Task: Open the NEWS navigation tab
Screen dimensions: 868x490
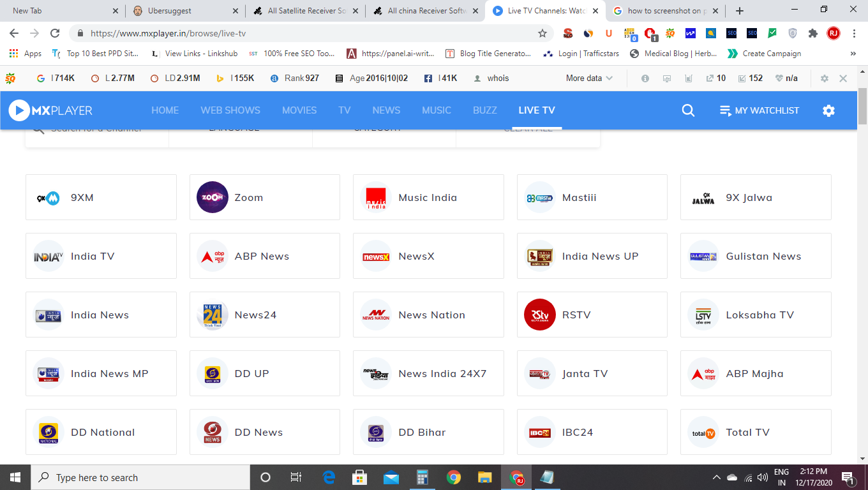Action: click(x=386, y=110)
